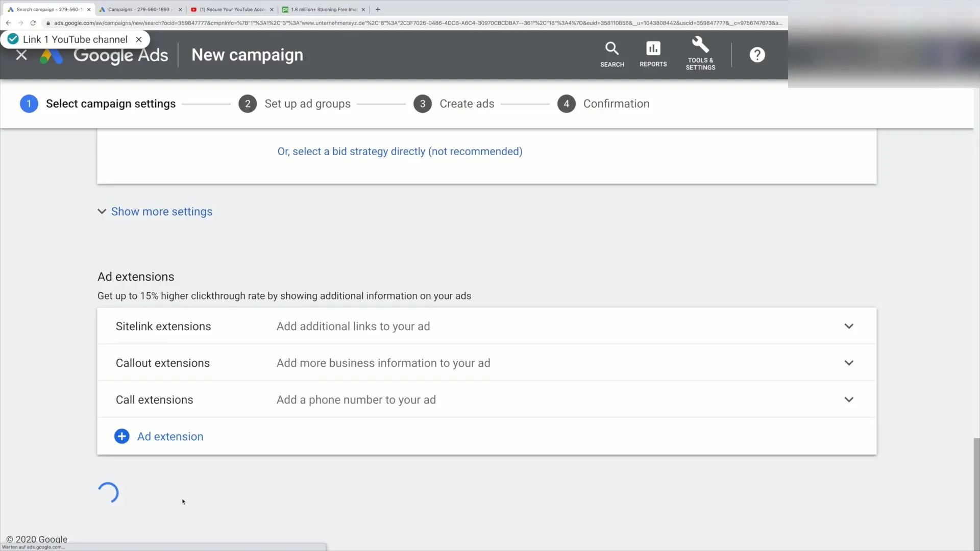The width and height of the screenshot is (980, 551).
Task: Click Google Ads logo icon
Action: click(x=51, y=55)
